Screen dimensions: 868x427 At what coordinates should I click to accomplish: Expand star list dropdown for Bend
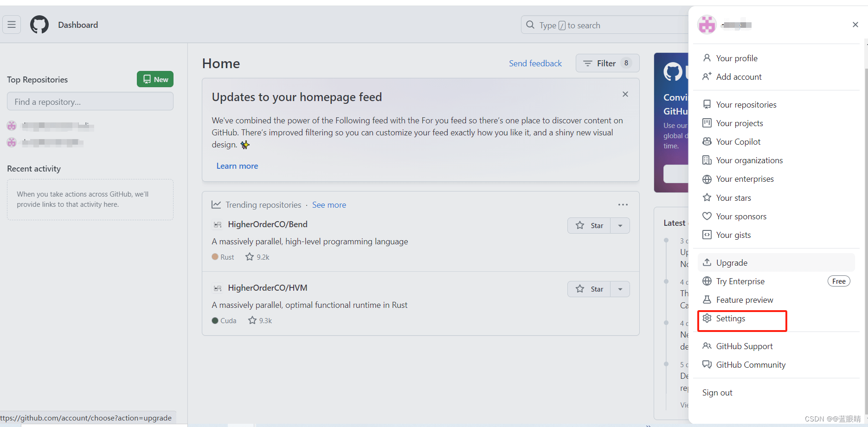620,225
